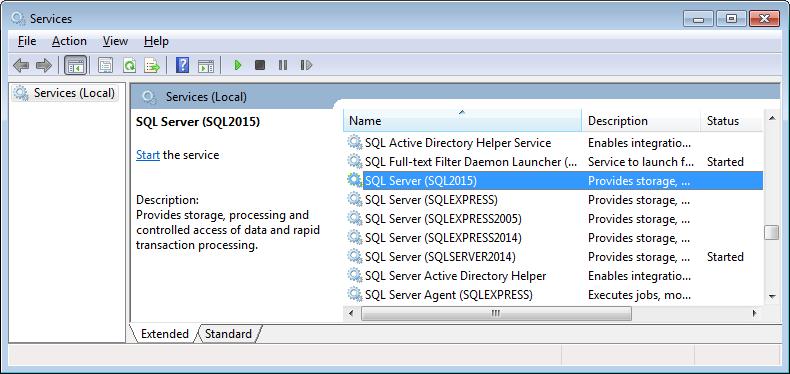Sort list by Name column header
The width and height of the screenshot is (790, 374).
[x=463, y=120]
